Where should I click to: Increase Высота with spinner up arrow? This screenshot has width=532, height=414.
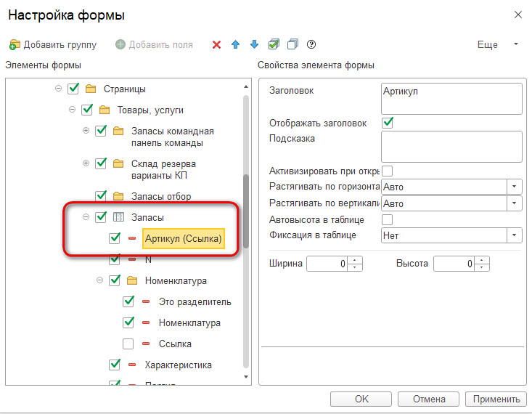[x=481, y=260]
